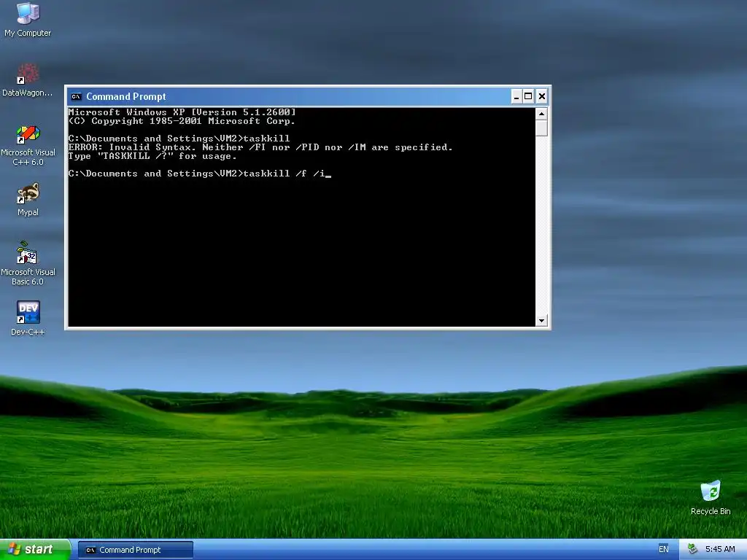Click the 'taskkill /f /i' command line
Screen dimensions: 747x560
200,174
